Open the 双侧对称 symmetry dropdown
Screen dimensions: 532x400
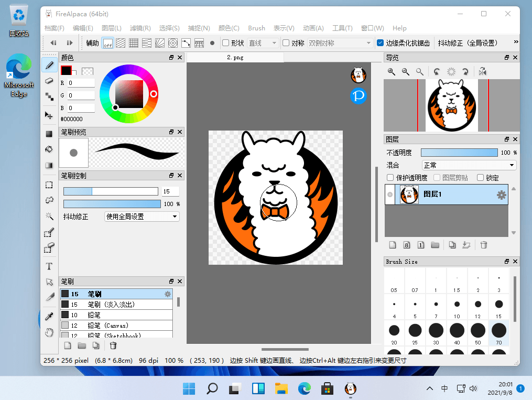point(340,43)
